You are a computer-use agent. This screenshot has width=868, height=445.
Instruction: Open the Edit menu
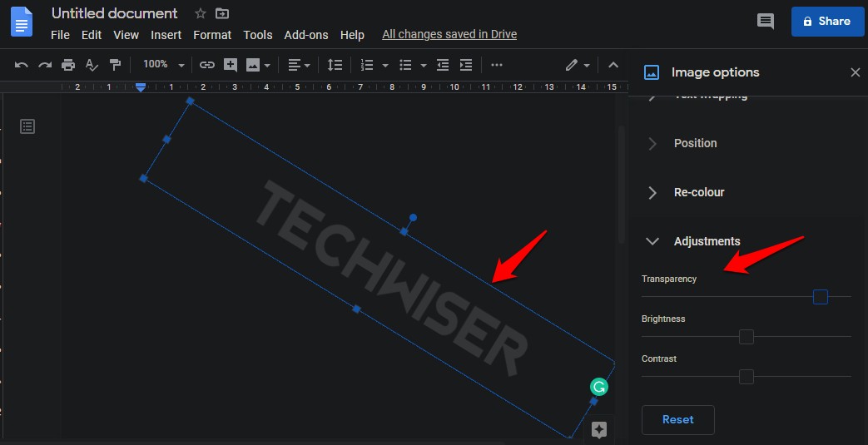coord(92,35)
